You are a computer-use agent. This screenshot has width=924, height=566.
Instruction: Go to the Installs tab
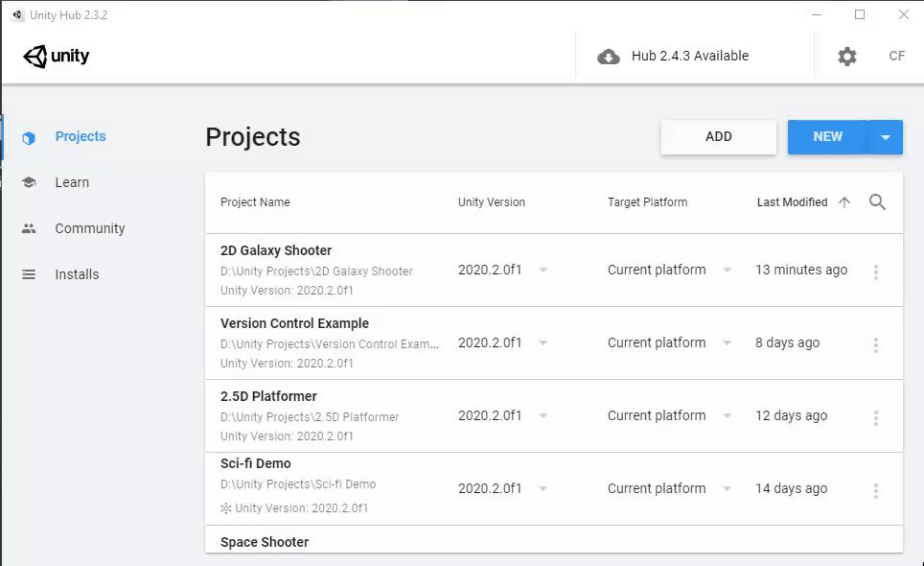[x=77, y=274]
